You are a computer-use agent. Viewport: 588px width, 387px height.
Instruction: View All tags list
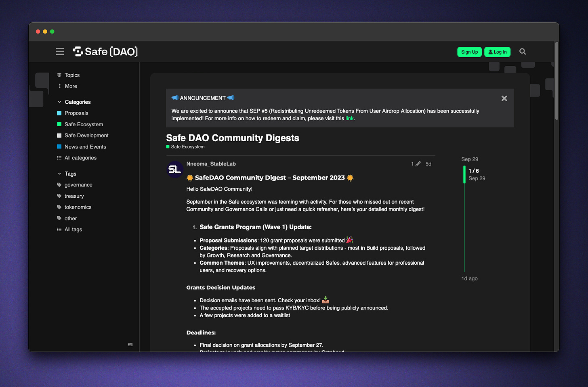click(73, 229)
